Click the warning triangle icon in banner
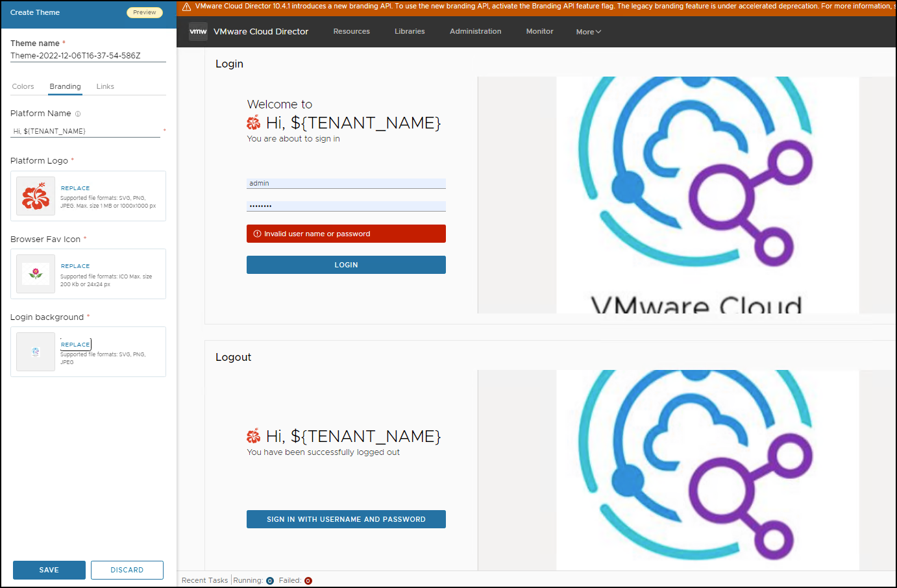The image size is (897, 588). click(x=187, y=6)
